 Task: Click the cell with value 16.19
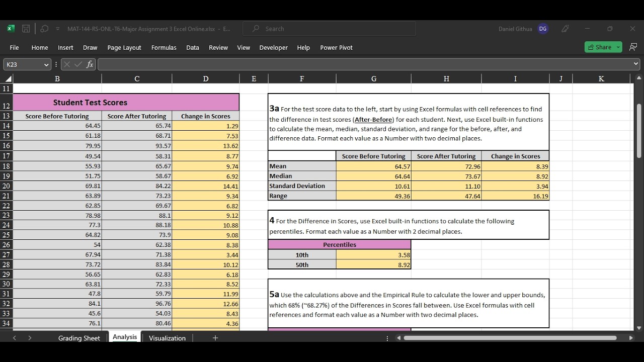[x=515, y=196]
